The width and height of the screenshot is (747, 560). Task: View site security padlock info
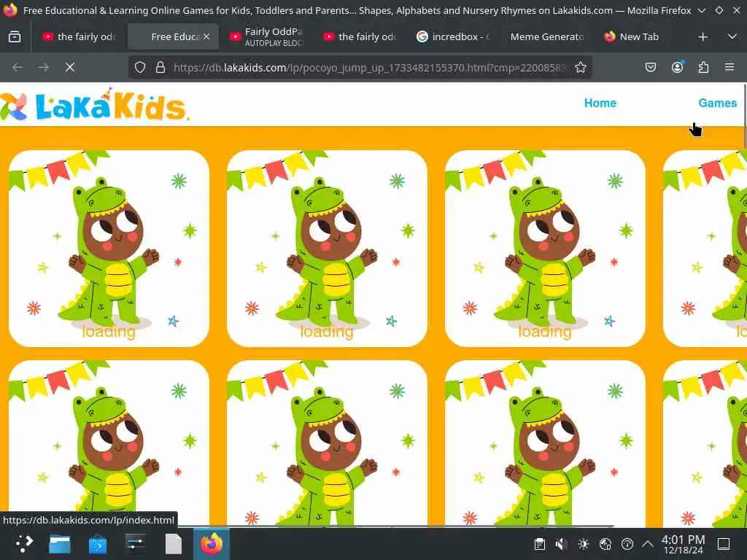pos(160,68)
